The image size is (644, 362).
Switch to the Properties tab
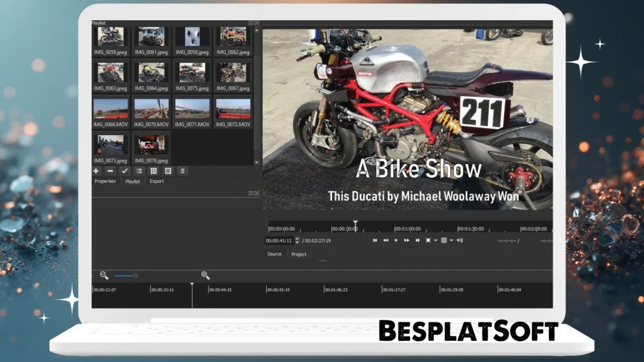105,182
